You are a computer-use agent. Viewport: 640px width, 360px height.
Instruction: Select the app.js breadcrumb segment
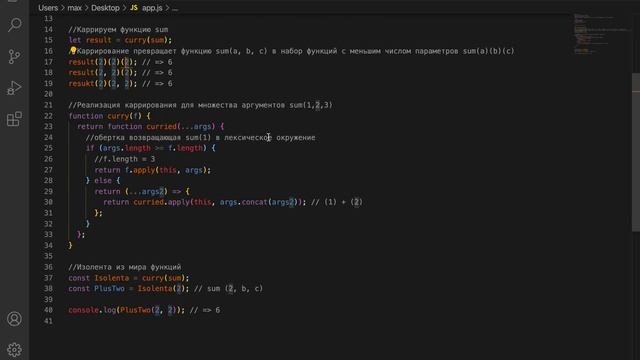(152, 8)
